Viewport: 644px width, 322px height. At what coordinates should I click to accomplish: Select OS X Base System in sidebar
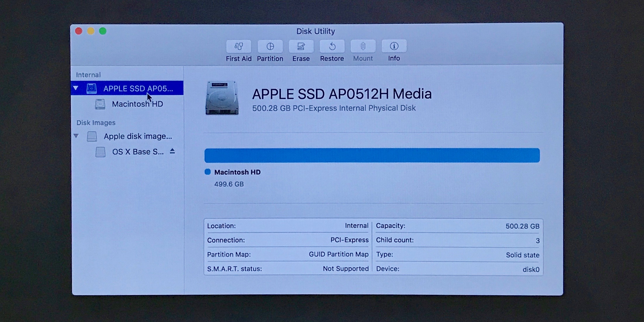tap(137, 151)
